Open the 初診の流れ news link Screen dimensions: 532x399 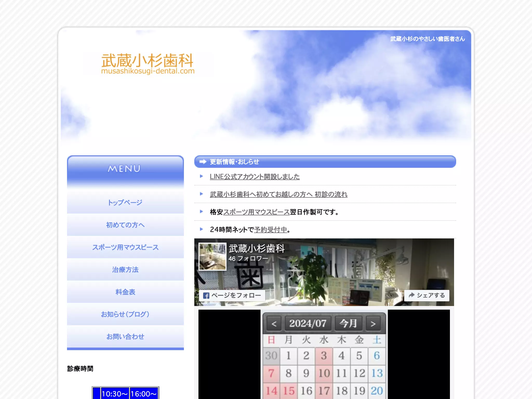[x=278, y=194]
